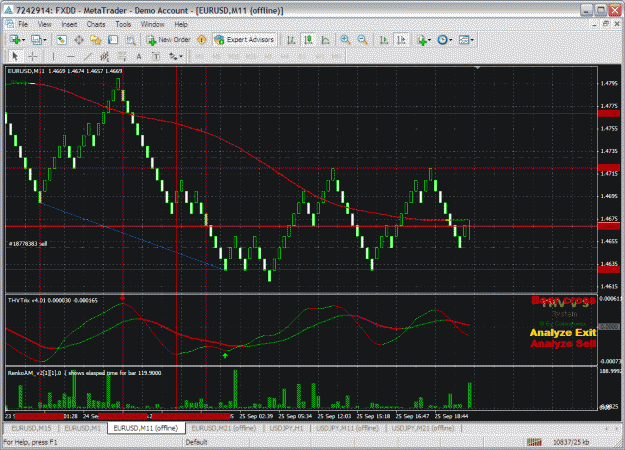625x450 pixels.
Task: Select the Fibonacci retracement tool
Action: coord(122,57)
